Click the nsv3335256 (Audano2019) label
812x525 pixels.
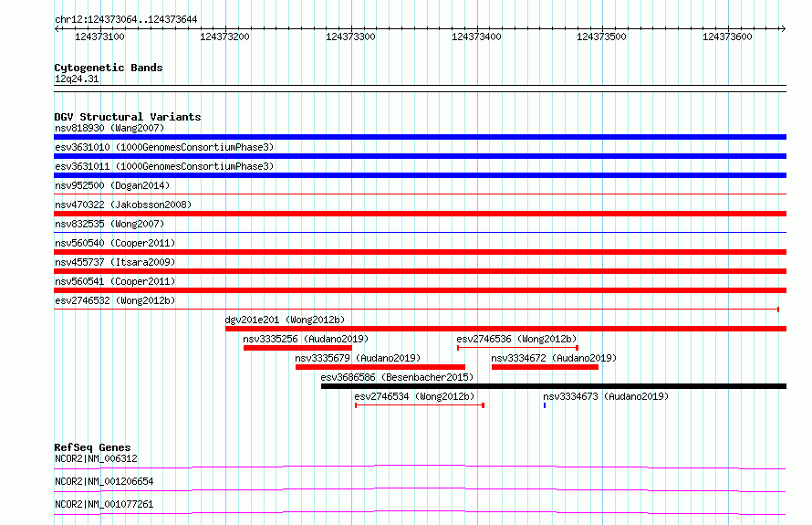306,339
